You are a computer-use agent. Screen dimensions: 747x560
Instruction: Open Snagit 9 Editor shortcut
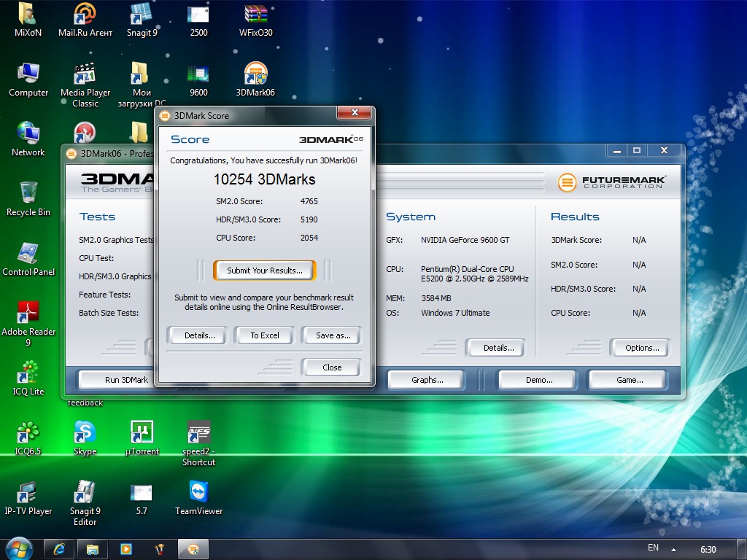click(x=85, y=504)
